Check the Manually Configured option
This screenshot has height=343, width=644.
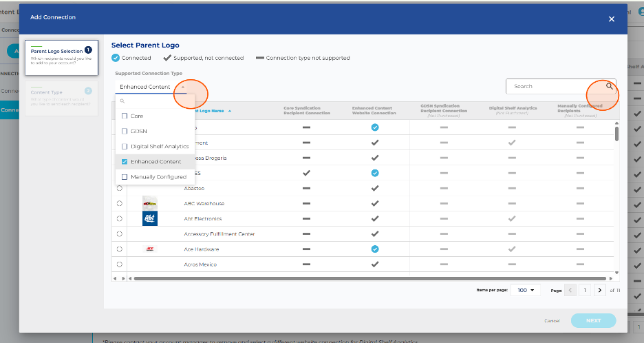tap(125, 177)
